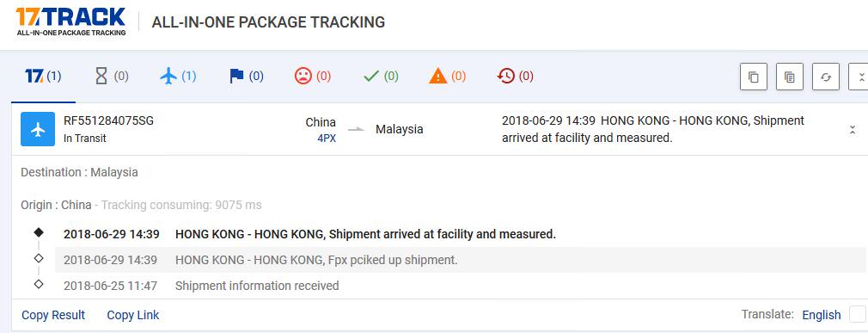Collapse all results toolbar button

(859, 77)
